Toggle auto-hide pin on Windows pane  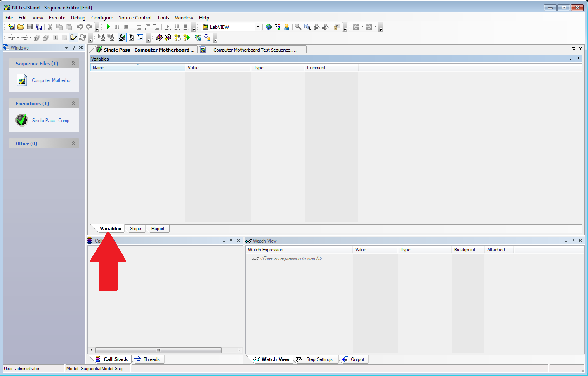pyautogui.click(x=73, y=47)
